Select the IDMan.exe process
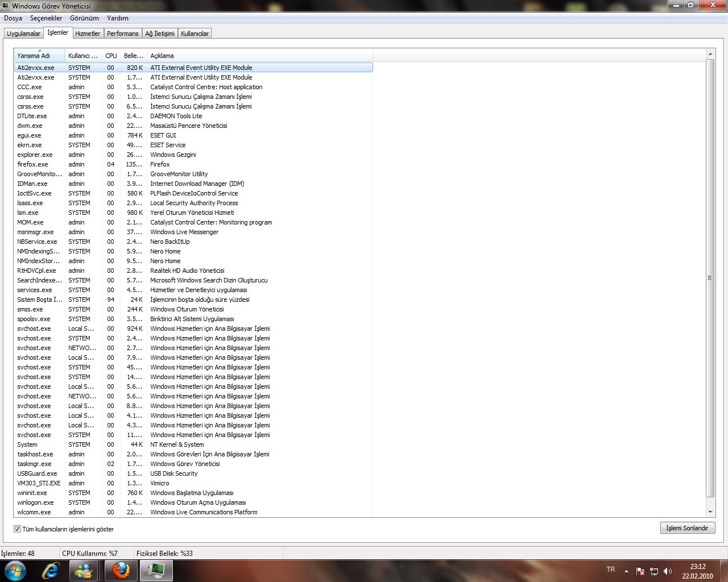 tap(193, 184)
